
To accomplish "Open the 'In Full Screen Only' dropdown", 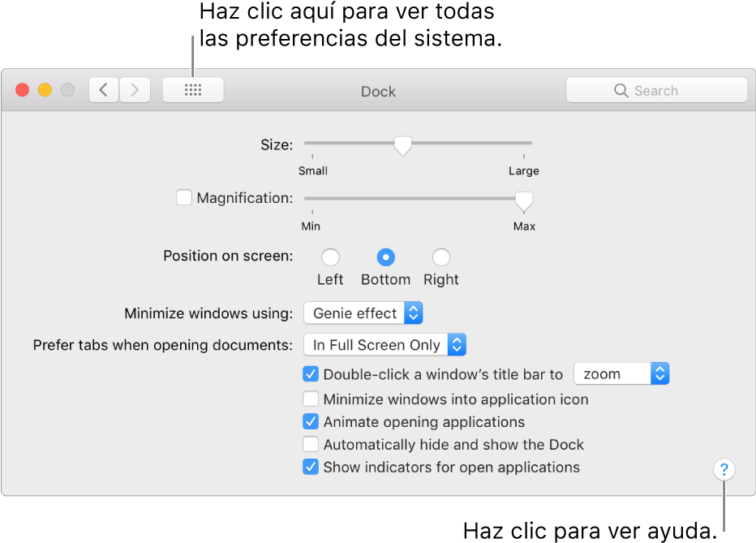I will click(384, 344).
